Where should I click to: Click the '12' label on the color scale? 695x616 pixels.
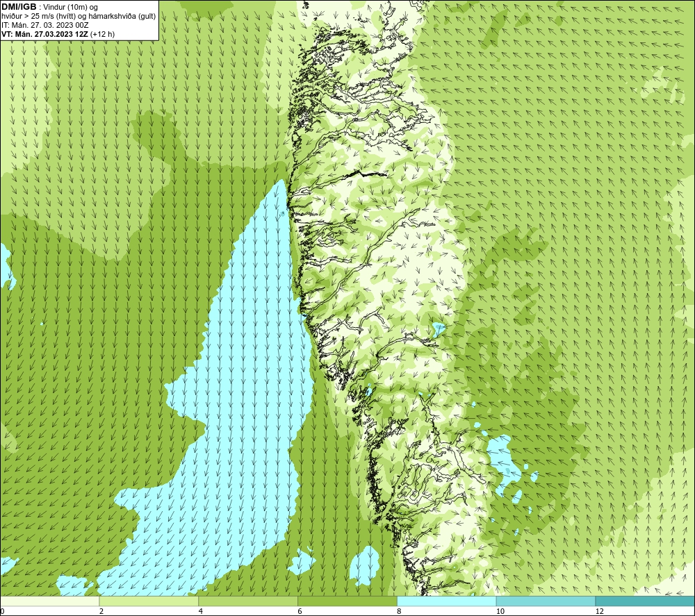tap(600, 612)
